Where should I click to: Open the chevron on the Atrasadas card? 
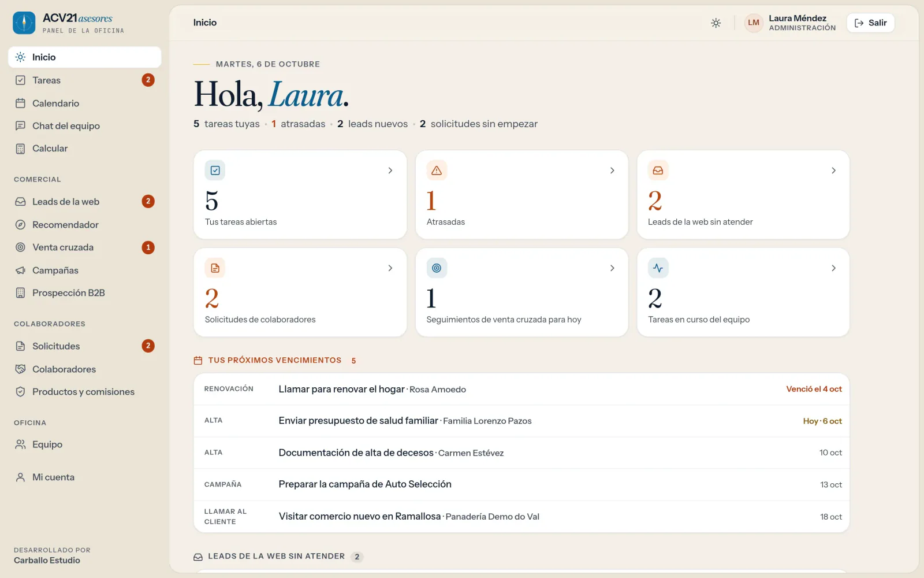pos(612,171)
